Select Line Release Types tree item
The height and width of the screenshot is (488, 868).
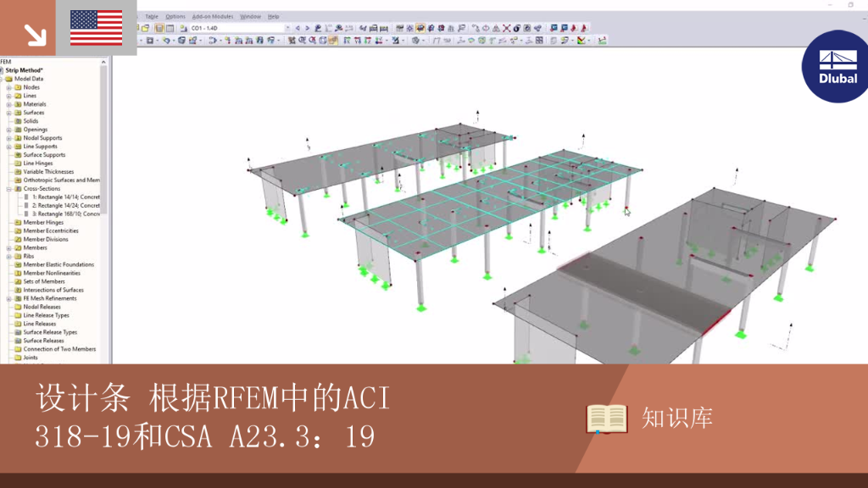(x=46, y=315)
